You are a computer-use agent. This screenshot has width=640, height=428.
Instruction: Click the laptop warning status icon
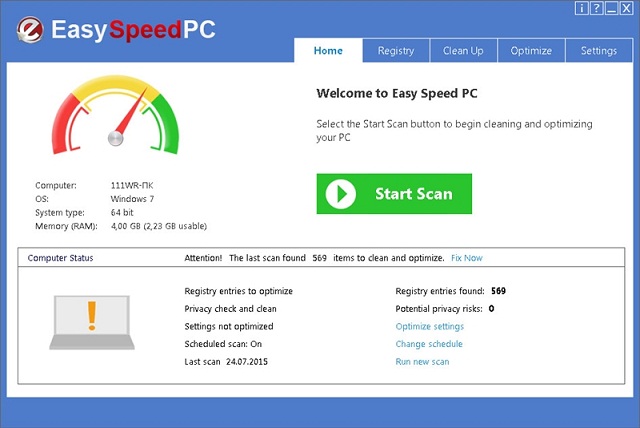point(92,322)
